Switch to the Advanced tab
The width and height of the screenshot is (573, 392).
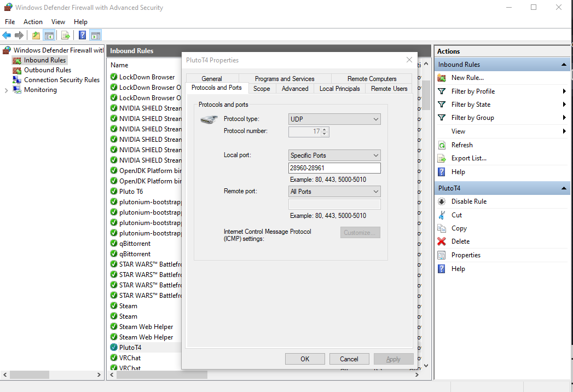(x=295, y=89)
